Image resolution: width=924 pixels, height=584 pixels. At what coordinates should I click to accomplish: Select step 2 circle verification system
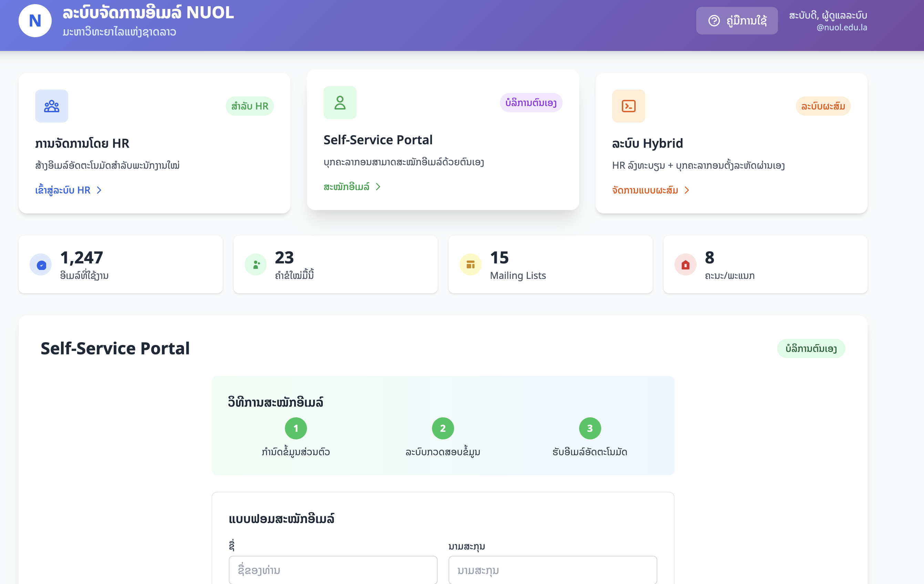[443, 428]
